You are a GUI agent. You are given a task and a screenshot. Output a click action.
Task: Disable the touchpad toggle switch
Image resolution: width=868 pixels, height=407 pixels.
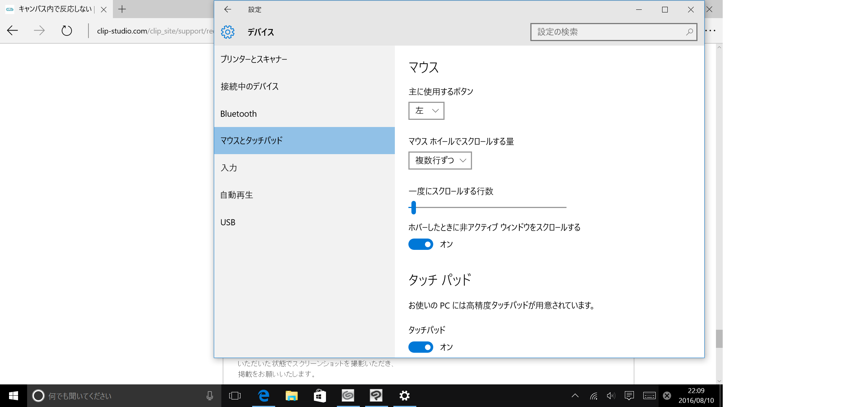[x=420, y=347]
